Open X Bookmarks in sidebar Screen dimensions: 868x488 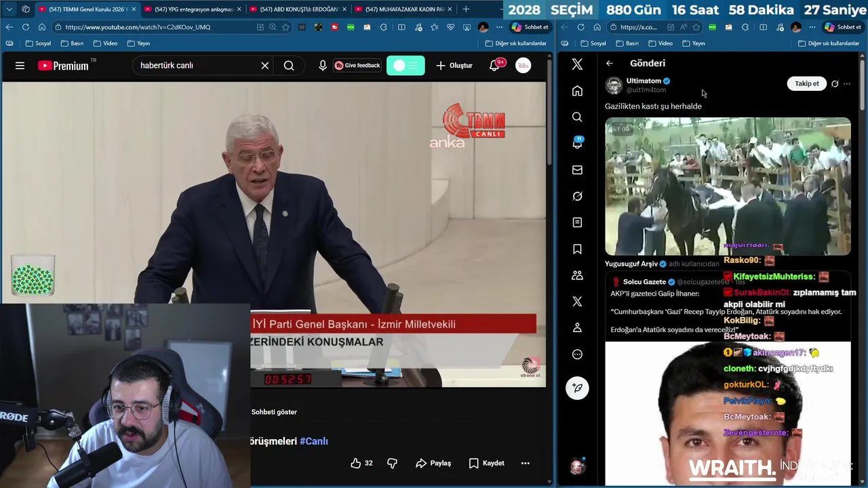(577, 249)
